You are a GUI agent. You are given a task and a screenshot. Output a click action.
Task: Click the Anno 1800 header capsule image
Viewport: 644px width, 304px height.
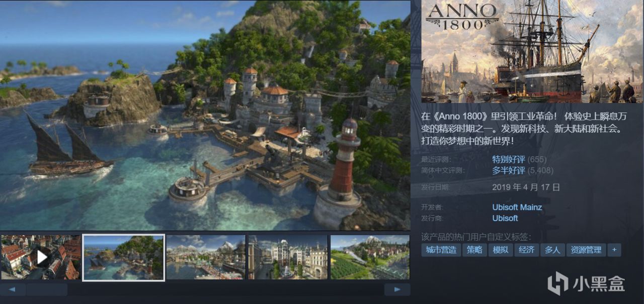[x=532, y=51]
